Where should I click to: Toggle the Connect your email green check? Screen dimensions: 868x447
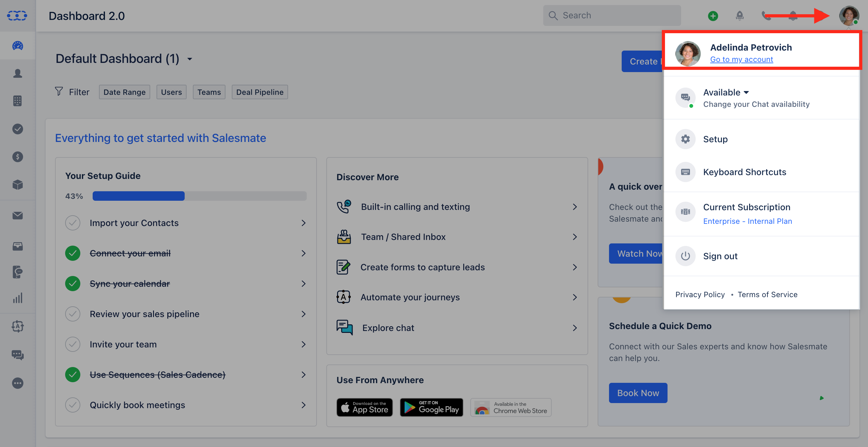[x=72, y=253]
